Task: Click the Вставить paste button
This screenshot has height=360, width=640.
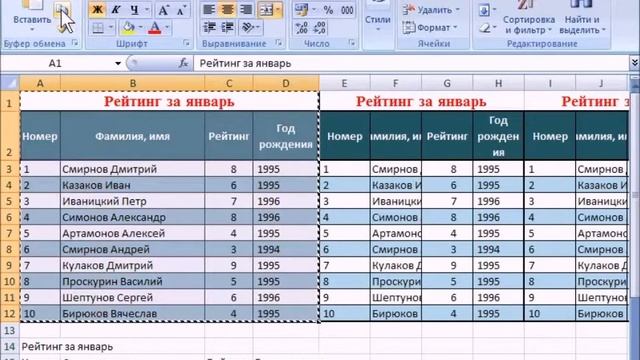Action: point(32,16)
